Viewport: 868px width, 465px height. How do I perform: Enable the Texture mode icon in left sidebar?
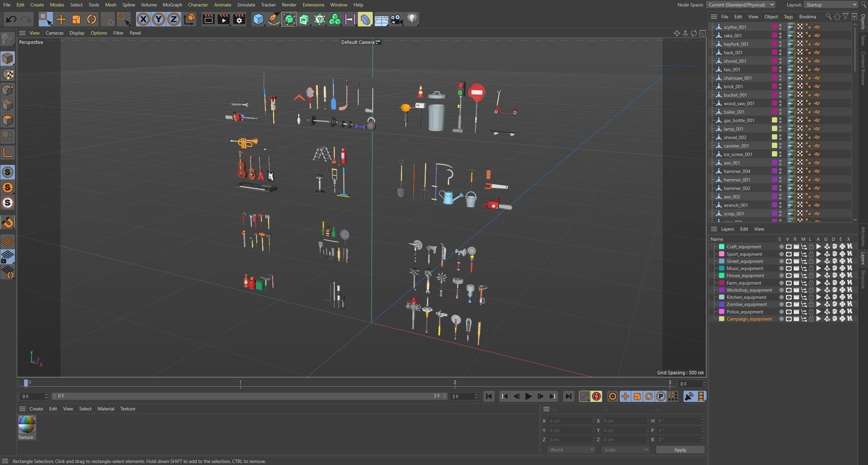[x=7, y=74]
